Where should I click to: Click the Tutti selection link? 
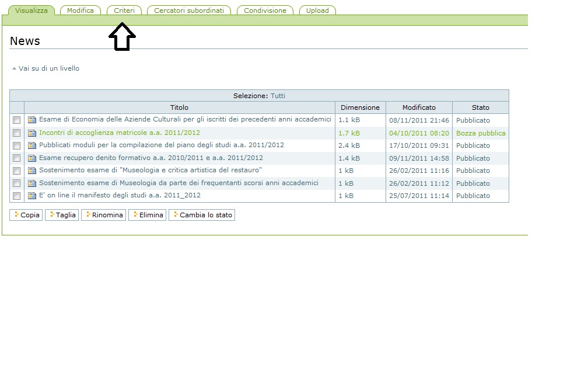[x=278, y=96]
